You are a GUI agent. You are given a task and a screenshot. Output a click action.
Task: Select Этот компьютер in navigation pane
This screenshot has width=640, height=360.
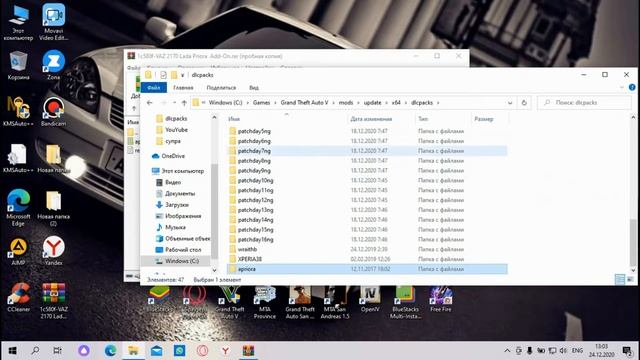[182, 171]
